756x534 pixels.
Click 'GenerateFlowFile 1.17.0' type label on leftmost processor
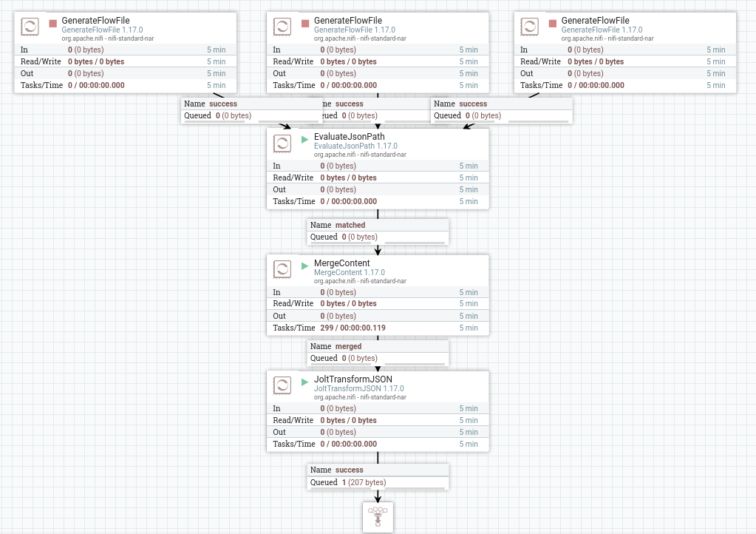click(x=102, y=30)
